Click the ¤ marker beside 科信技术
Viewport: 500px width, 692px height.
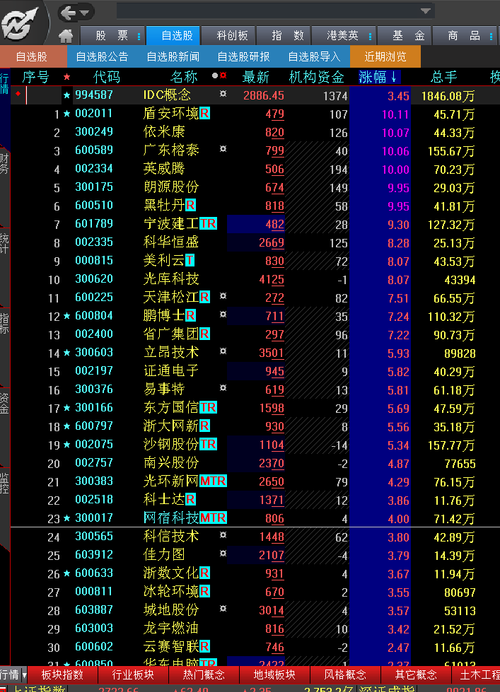click(223, 535)
